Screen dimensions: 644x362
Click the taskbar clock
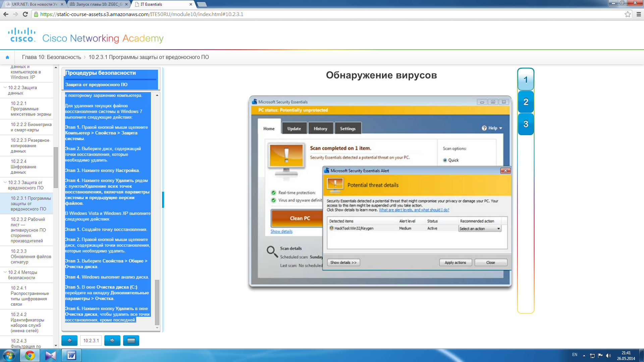(626, 356)
